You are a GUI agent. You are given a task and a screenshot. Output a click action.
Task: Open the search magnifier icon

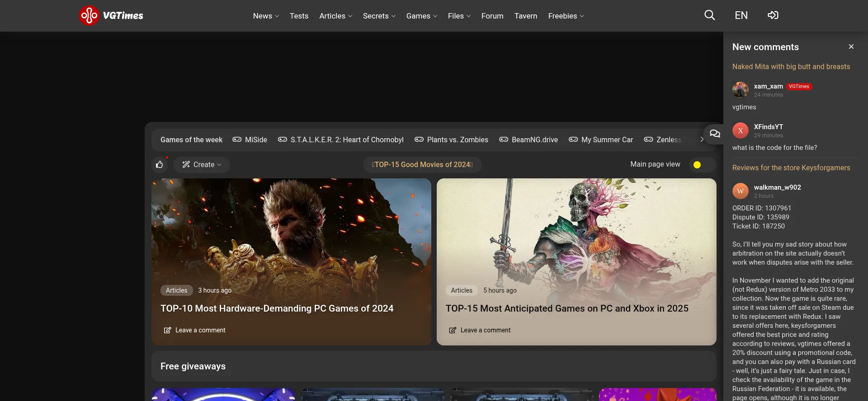(710, 15)
